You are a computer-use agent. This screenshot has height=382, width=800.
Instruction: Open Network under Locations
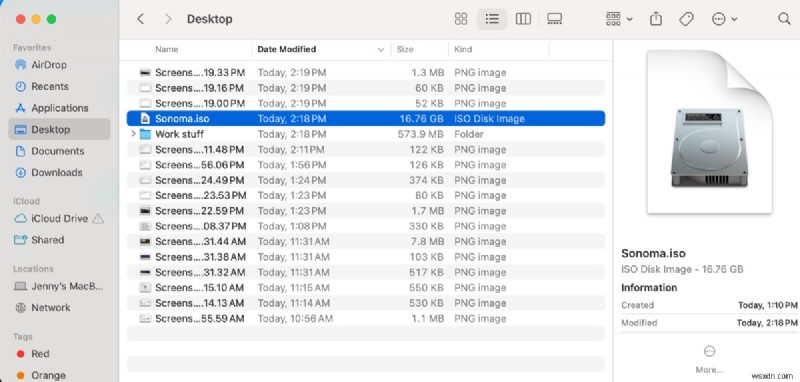[x=59, y=308]
